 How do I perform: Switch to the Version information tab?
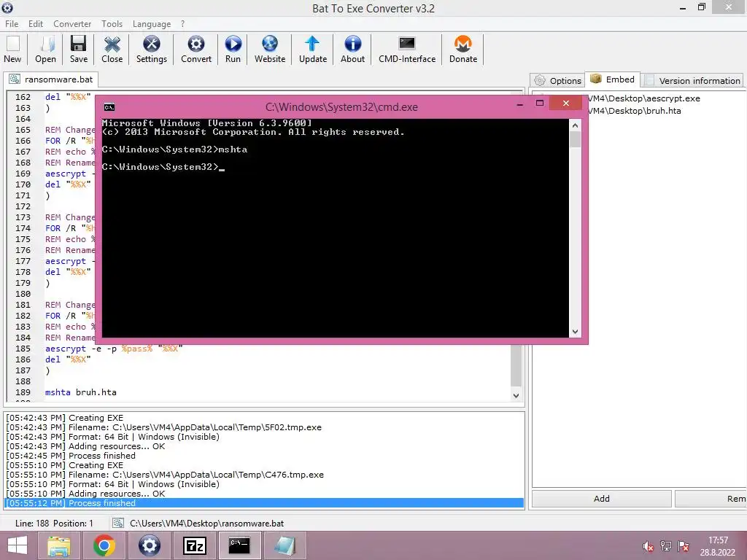[x=692, y=80]
